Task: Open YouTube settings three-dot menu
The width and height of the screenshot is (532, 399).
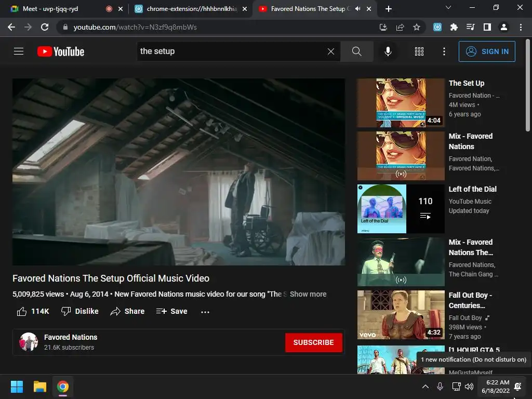Action: tap(444, 51)
